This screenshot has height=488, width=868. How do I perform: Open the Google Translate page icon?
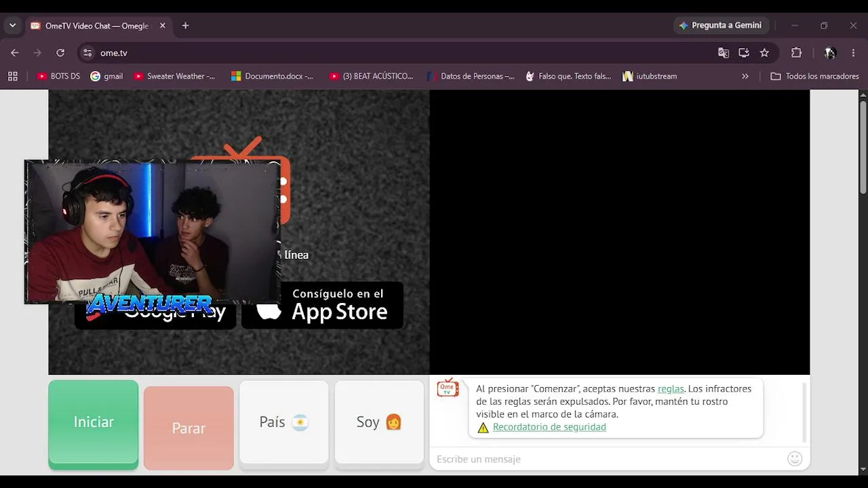pos(724,53)
